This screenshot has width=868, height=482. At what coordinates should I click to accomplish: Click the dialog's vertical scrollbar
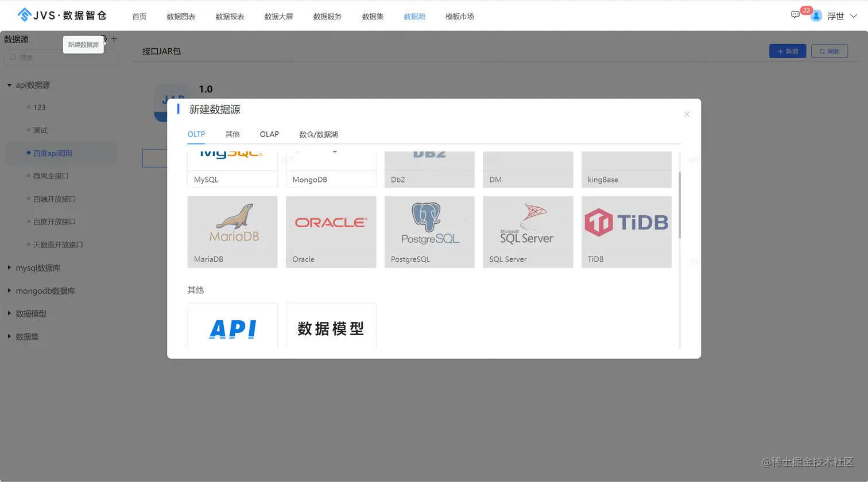pyautogui.click(x=680, y=205)
